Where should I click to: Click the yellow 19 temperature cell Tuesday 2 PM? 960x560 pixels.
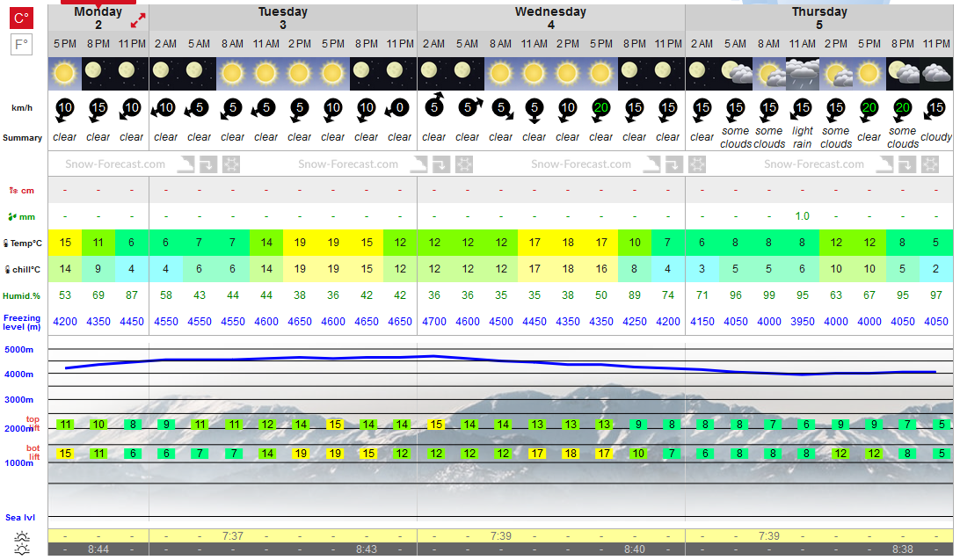300,243
